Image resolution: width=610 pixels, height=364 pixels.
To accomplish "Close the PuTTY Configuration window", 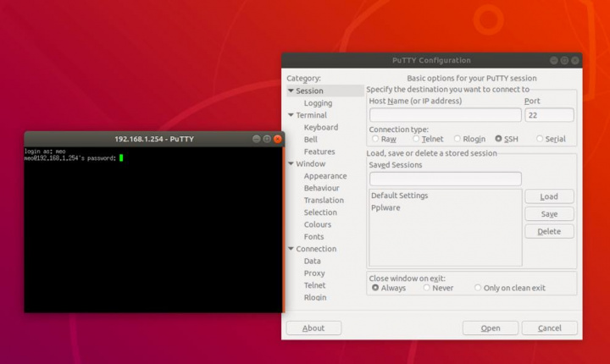I will (574, 61).
